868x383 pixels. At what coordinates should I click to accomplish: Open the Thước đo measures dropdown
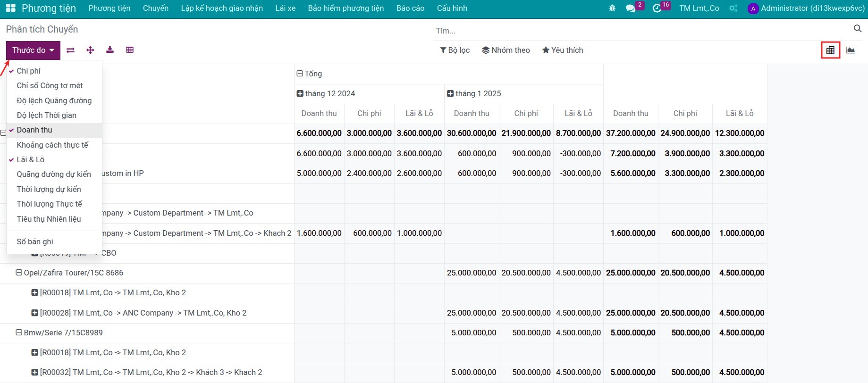tap(33, 50)
